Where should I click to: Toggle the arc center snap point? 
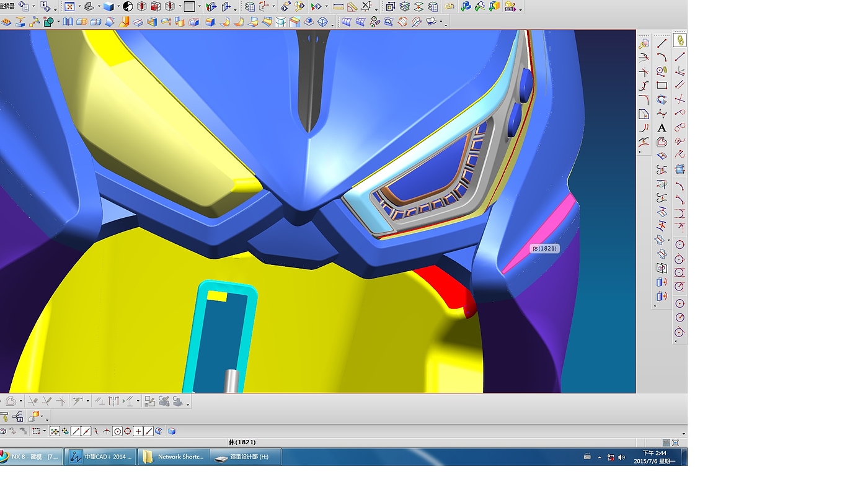(x=117, y=431)
